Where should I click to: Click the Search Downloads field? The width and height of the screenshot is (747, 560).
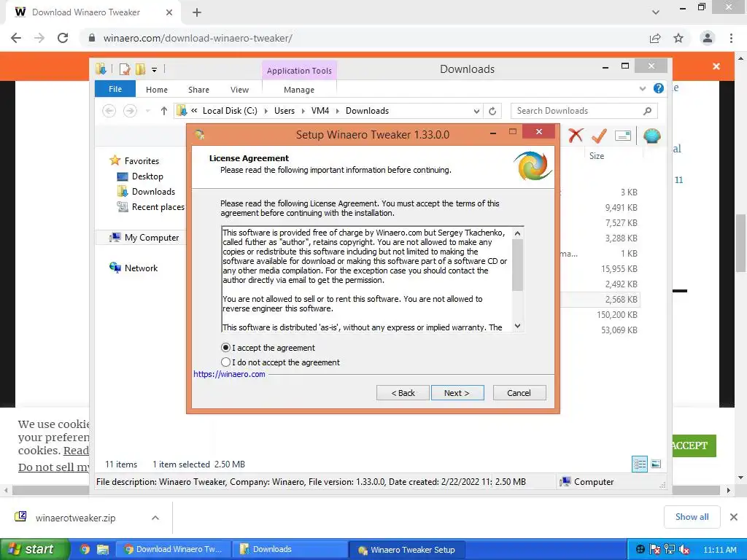tap(584, 111)
